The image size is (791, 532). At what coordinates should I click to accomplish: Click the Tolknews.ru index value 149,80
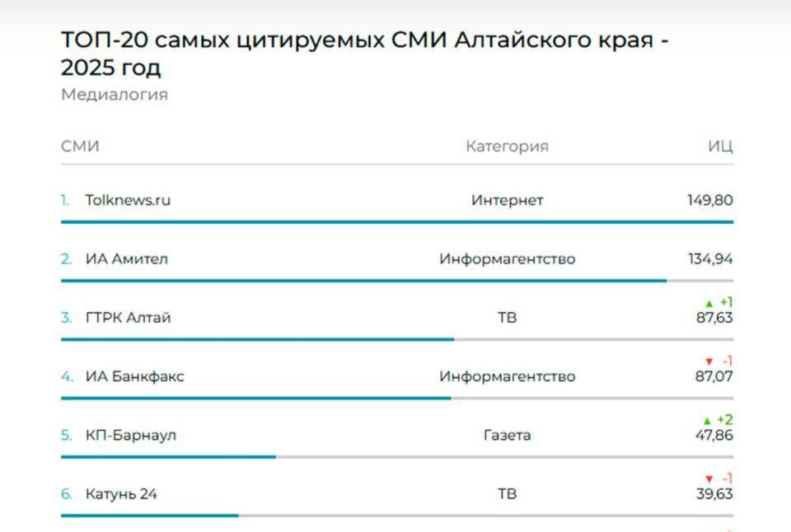(x=709, y=200)
